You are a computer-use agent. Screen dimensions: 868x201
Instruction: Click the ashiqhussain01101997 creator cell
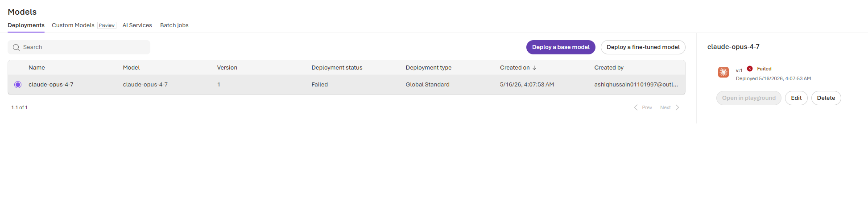pyautogui.click(x=636, y=85)
